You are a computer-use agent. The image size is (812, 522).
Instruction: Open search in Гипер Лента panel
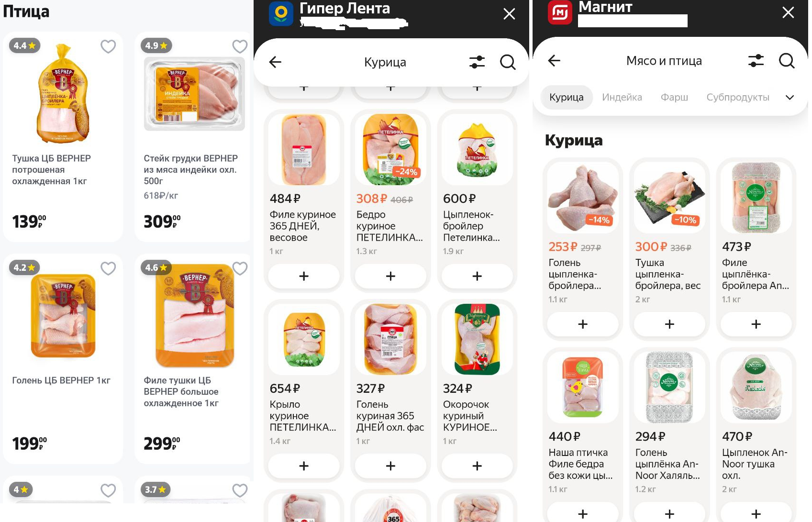(x=508, y=62)
